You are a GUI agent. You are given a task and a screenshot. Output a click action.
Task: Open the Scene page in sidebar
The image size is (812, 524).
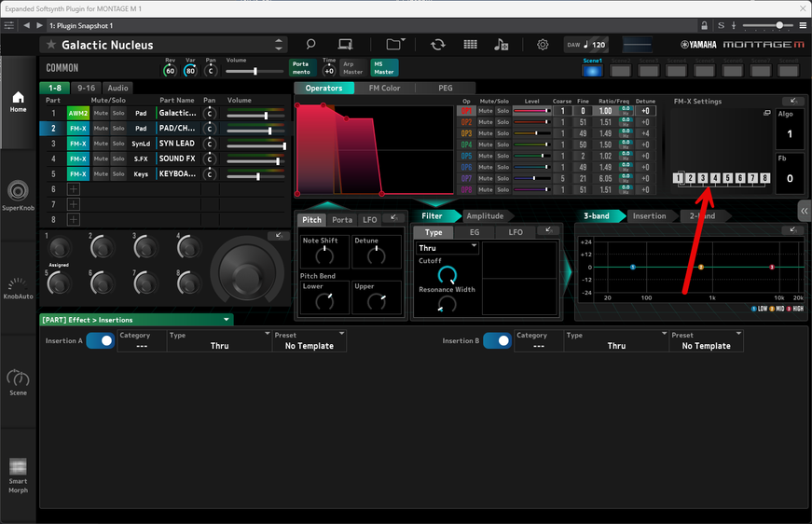tap(18, 381)
